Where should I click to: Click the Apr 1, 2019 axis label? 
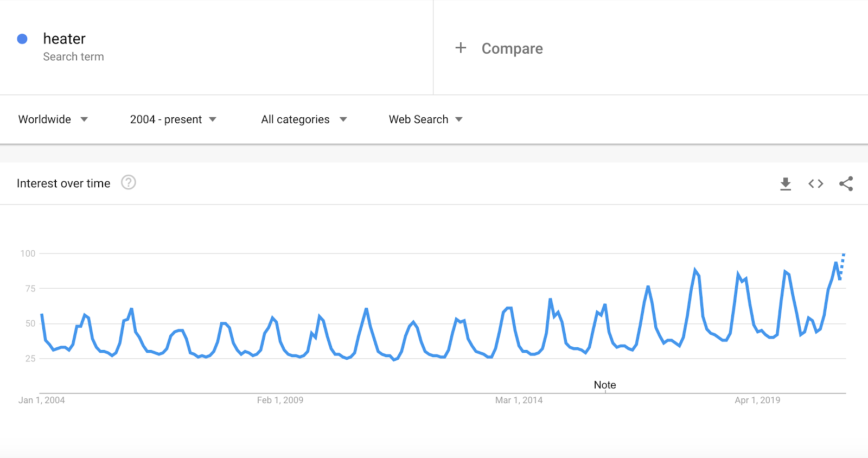757,400
